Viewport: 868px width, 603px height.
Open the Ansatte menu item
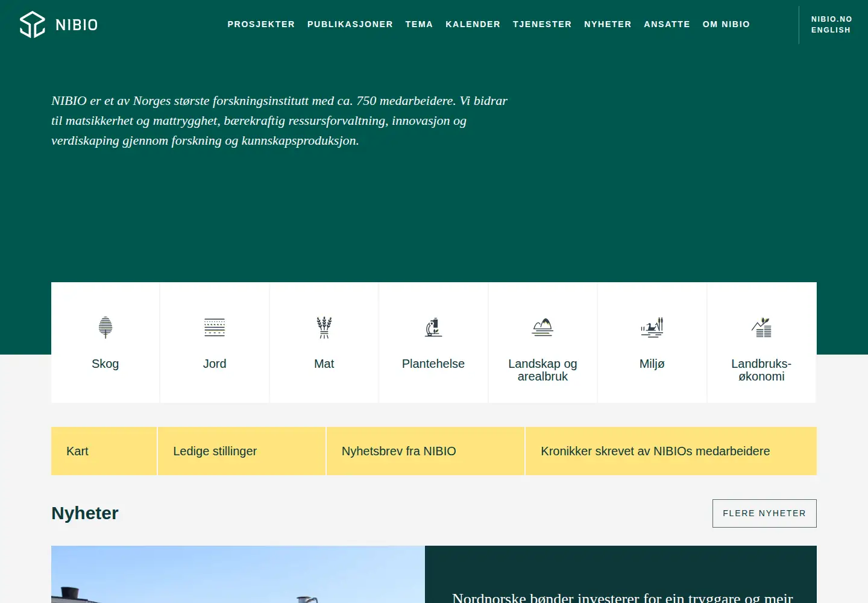click(667, 24)
